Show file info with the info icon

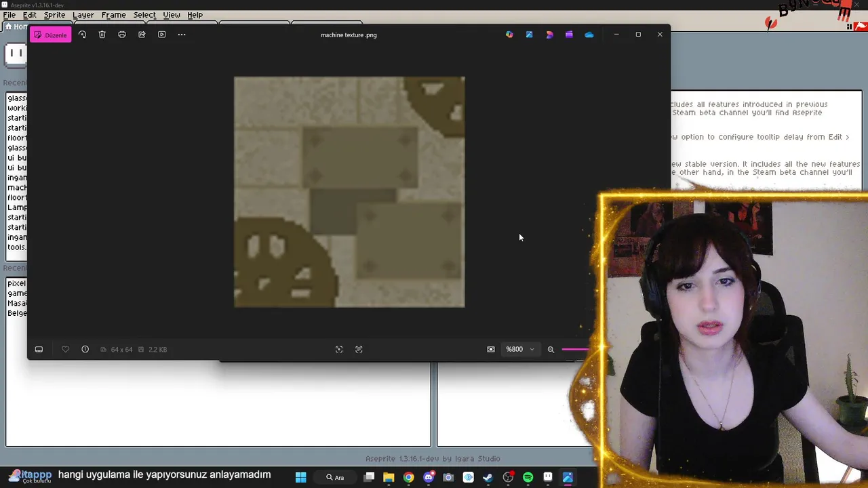point(85,349)
